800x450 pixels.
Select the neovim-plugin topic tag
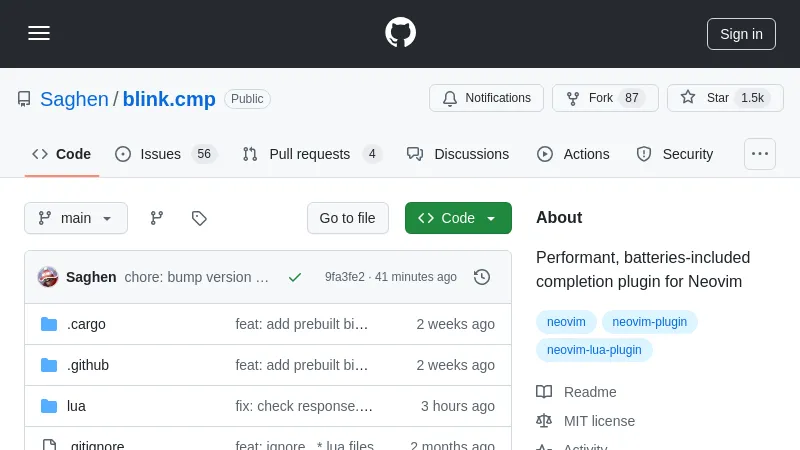649,322
